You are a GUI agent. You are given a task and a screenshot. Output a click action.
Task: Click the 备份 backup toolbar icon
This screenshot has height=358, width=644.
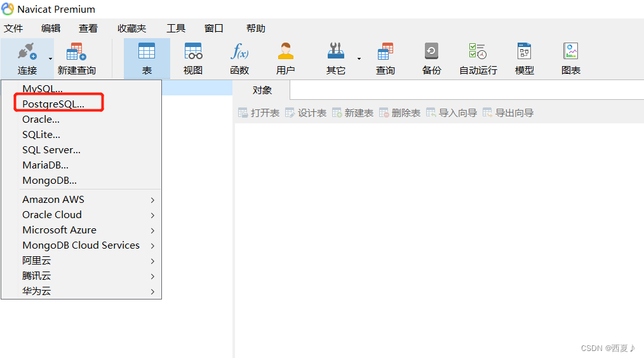coord(431,52)
